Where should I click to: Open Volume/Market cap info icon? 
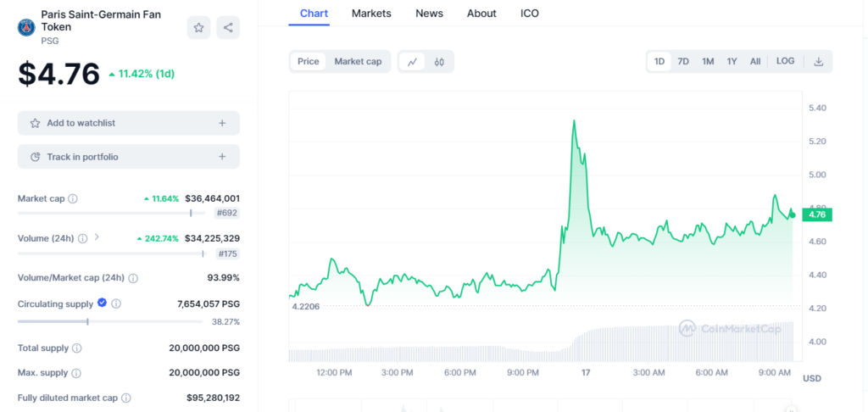pos(133,278)
